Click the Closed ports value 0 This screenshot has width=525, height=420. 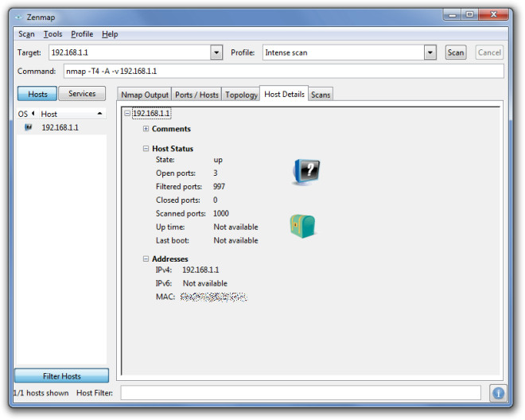(x=216, y=200)
